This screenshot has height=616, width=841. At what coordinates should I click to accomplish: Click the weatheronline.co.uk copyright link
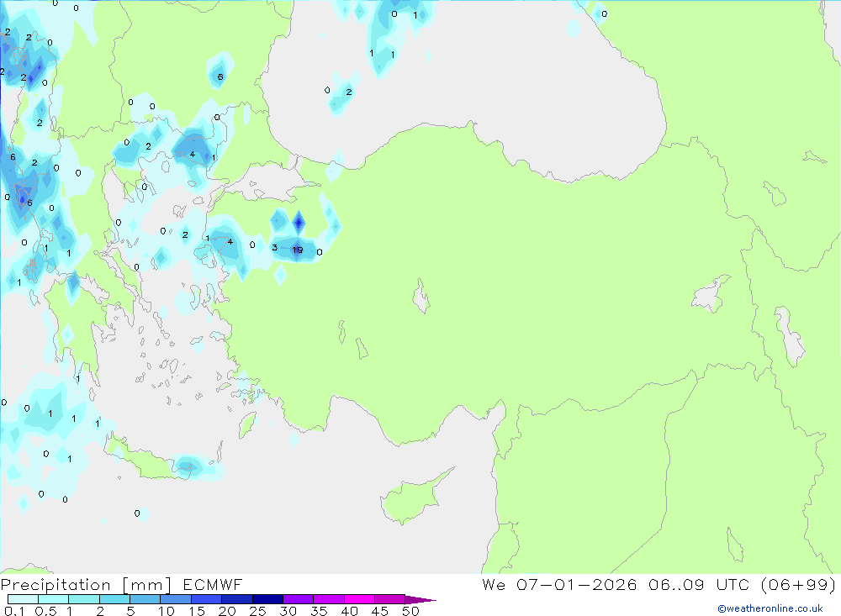(x=770, y=608)
